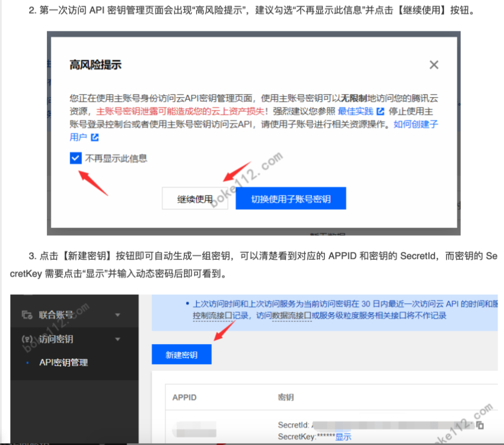504x445 pixels.
Task: Uncheck the 不再显示此信息 checkbox
Action: 75,158
